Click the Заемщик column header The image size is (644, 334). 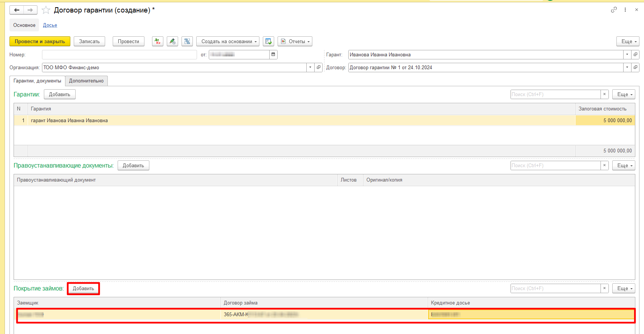click(117, 303)
